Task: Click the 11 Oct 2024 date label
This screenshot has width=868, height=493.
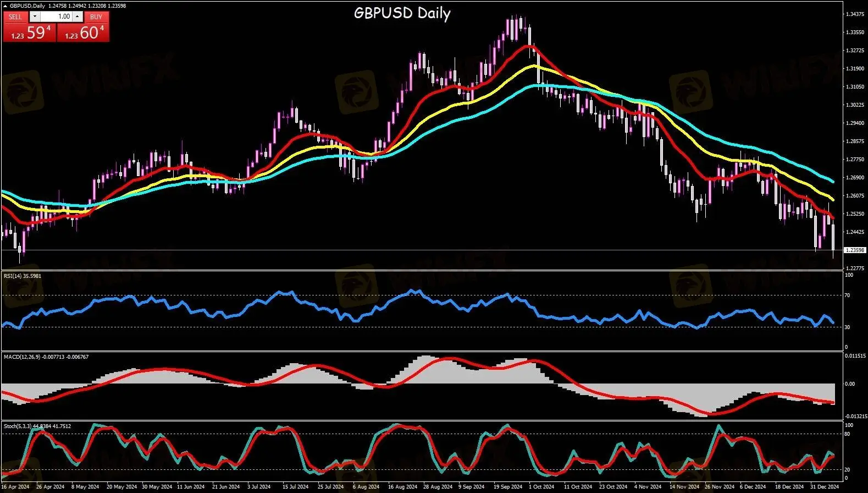Action: coord(578,487)
